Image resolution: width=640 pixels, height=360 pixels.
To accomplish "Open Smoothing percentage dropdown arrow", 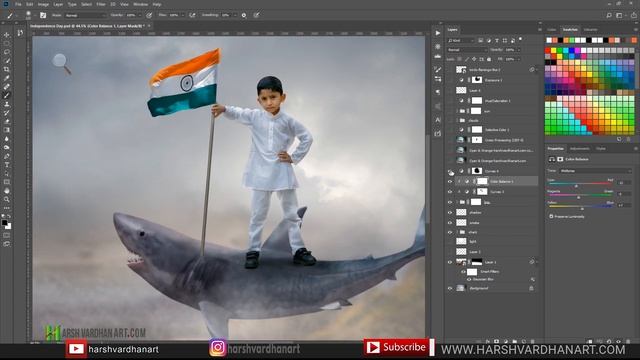I will tap(234, 15).
